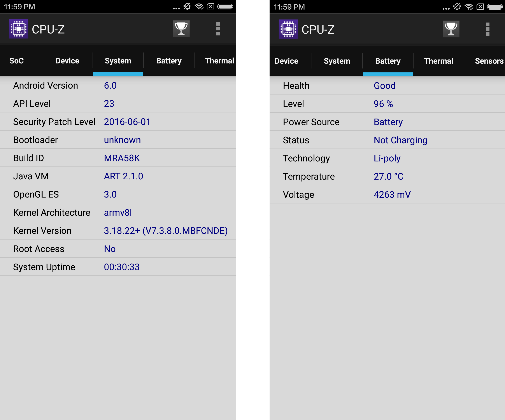Select the Battery tab on the left screen
505x420 pixels.
pos(169,61)
